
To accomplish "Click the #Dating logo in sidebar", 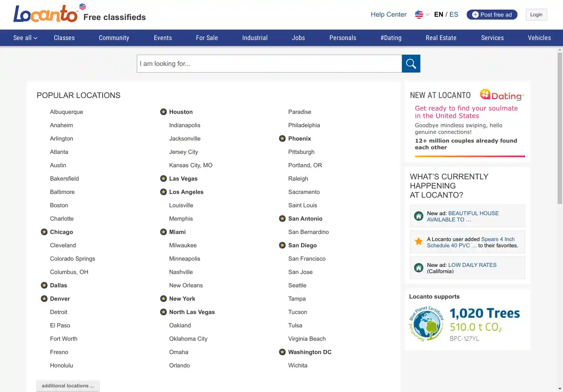I will (x=502, y=95).
